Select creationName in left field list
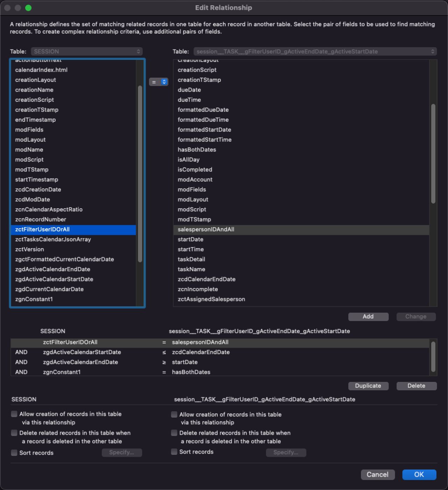The image size is (448, 490). point(73,90)
